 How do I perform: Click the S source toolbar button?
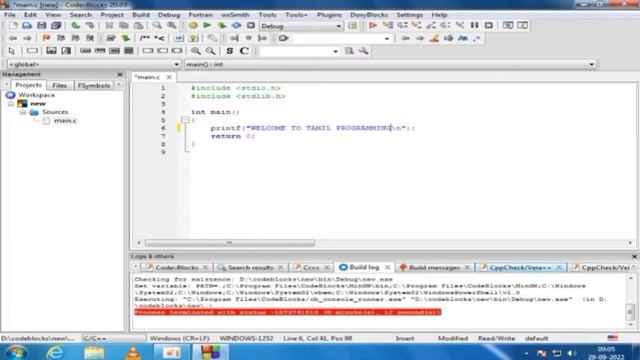(x=229, y=51)
